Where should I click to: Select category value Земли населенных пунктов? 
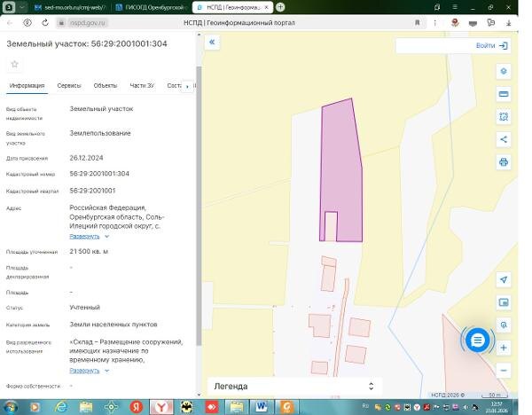(x=113, y=325)
